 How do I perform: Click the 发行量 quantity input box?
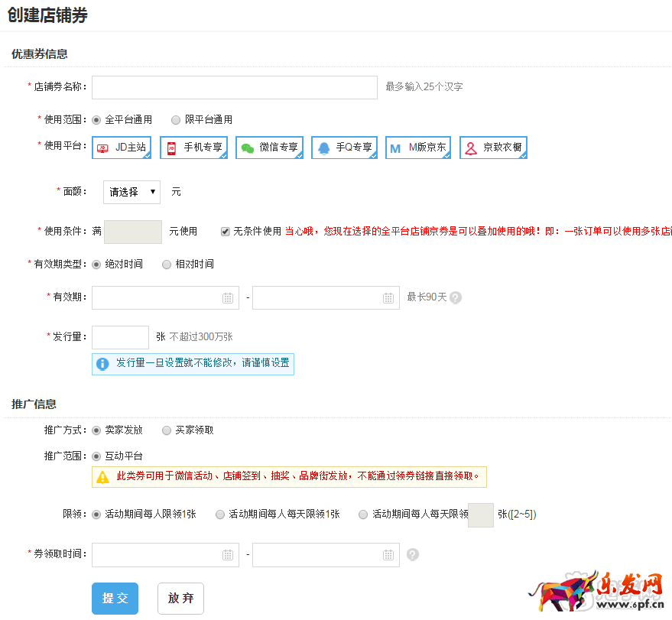tap(120, 337)
